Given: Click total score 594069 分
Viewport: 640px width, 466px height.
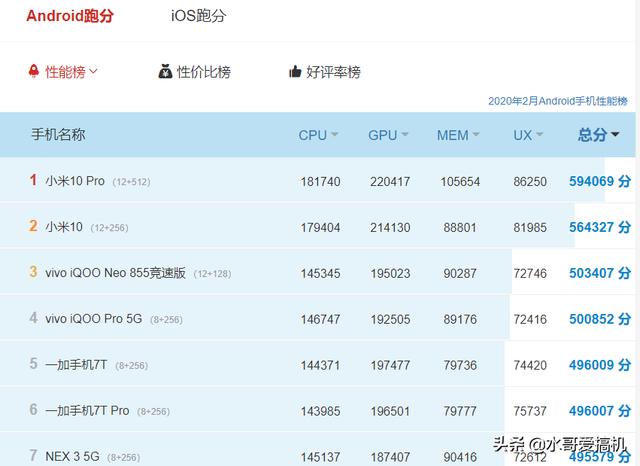Looking at the screenshot, I should [x=600, y=181].
